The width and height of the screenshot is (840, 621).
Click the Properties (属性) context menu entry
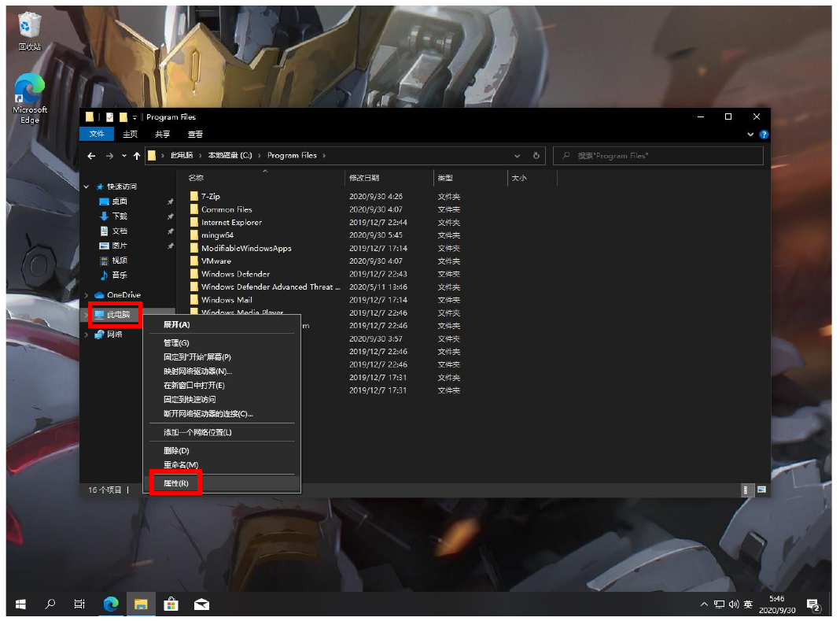point(175,483)
